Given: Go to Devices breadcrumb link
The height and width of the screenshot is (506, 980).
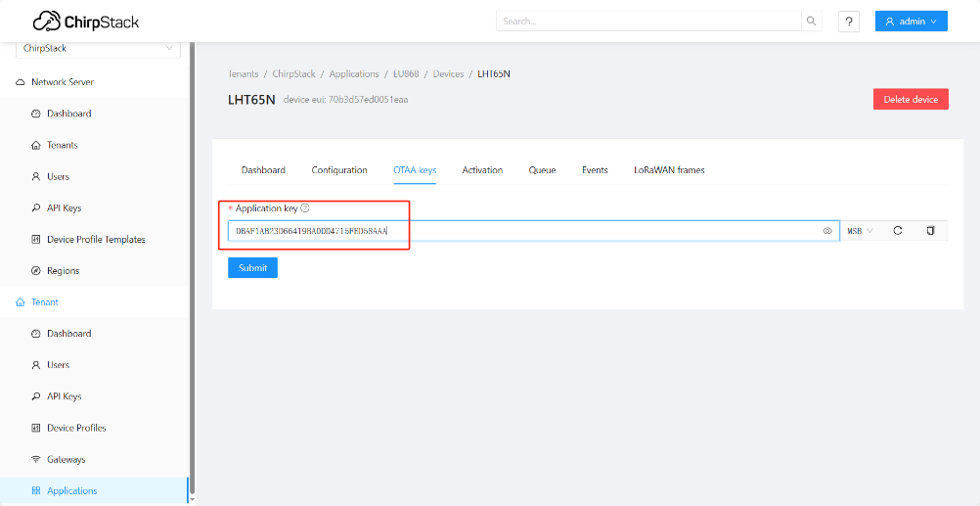Looking at the screenshot, I should point(449,73).
